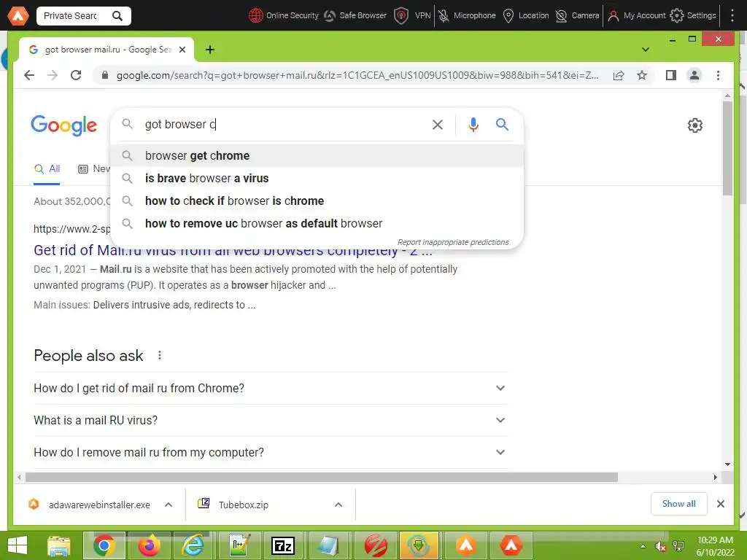This screenshot has height=560, width=747.
Task: Select suggestion 'browser get chrome'
Action: coord(317,156)
